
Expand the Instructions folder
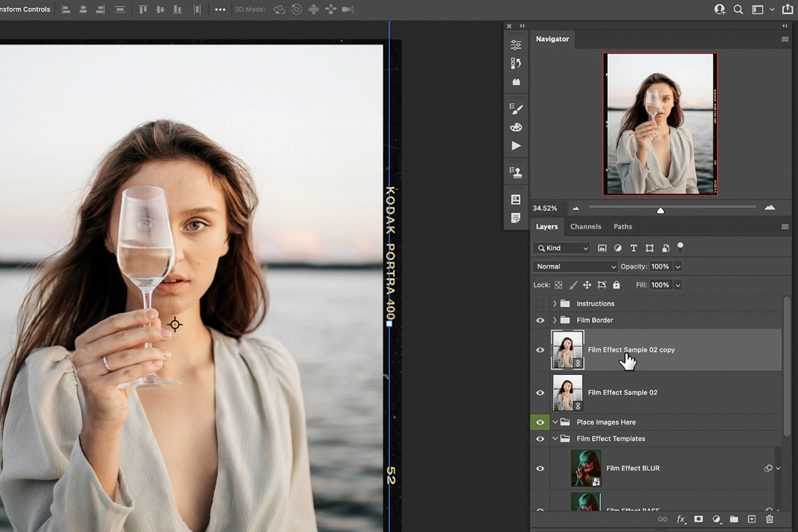555,303
